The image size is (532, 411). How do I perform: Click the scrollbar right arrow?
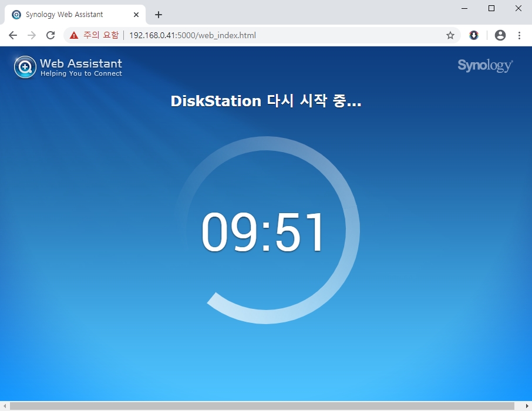click(527, 406)
